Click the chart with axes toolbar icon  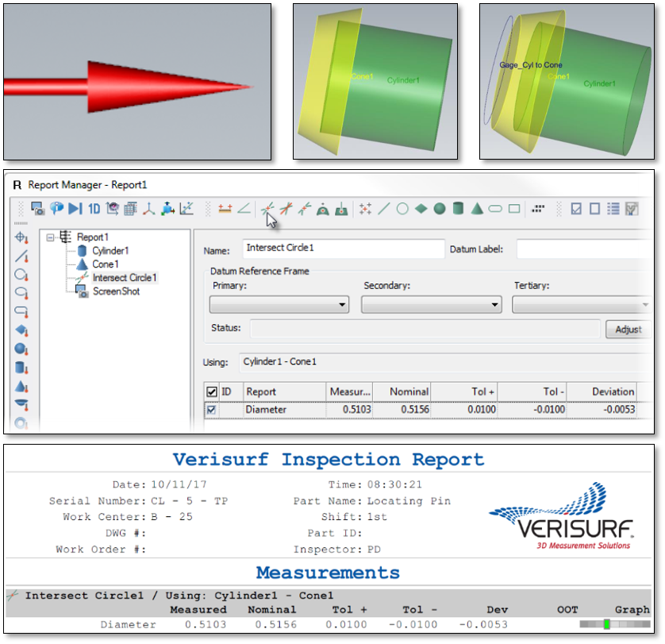[x=186, y=208]
